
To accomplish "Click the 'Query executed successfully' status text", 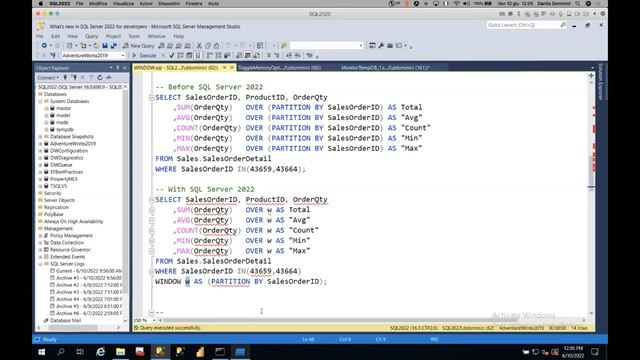I will pos(170,328).
